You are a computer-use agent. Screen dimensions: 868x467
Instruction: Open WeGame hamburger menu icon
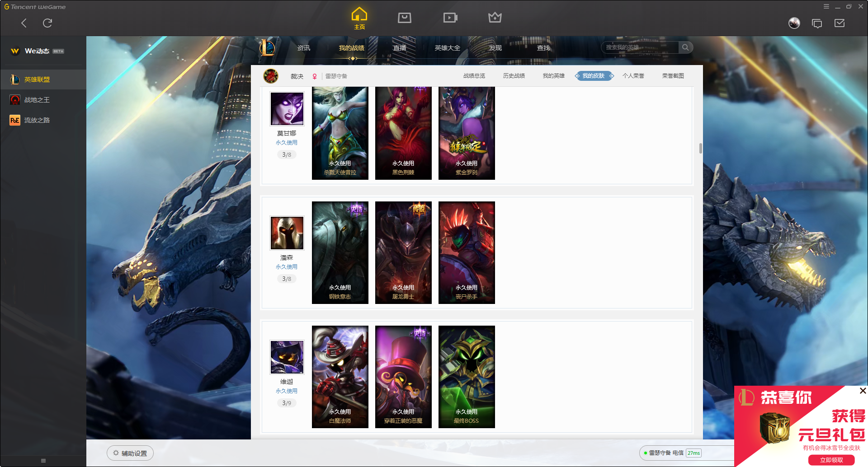826,6
